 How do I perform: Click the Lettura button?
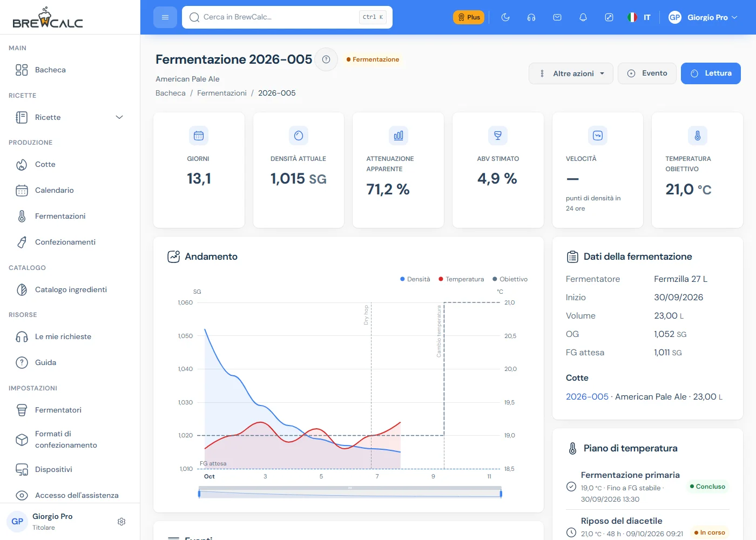point(711,73)
